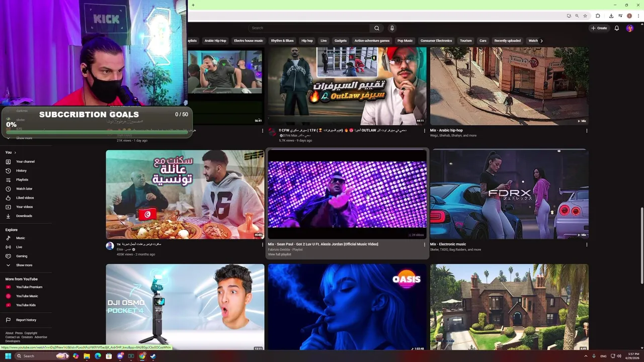Expand the You section chevron

pyautogui.click(x=15, y=152)
